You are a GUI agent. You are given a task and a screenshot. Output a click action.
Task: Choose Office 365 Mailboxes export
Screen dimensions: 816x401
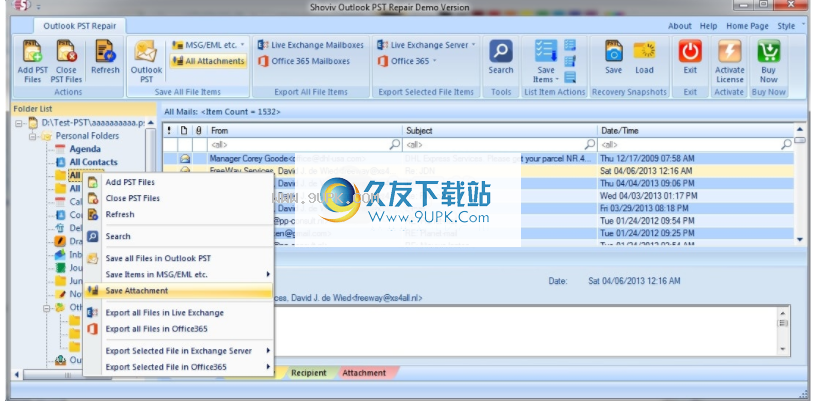click(304, 61)
